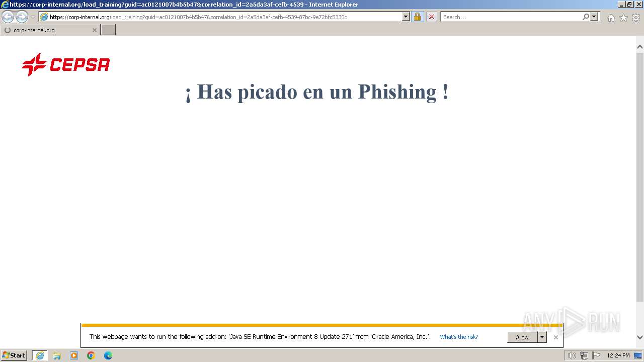This screenshot has width=644, height=362.
Task: Go back with the browser Back arrow
Action: [x=8, y=17]
